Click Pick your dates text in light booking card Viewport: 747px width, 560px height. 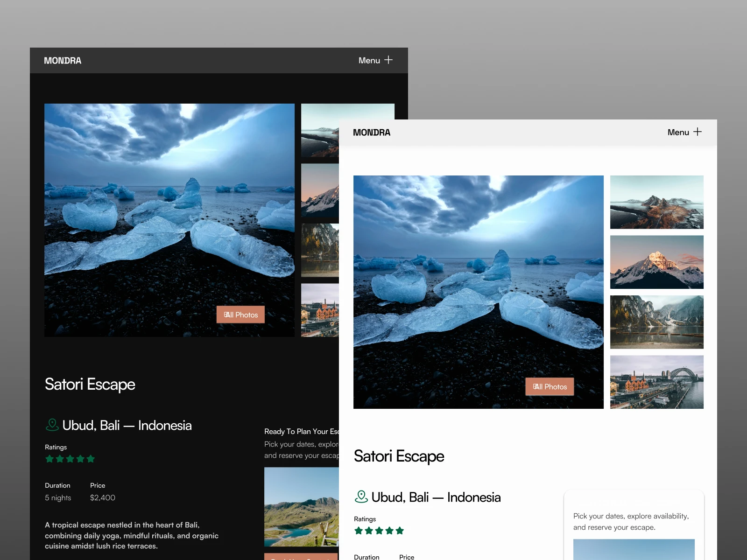[631, 522]
